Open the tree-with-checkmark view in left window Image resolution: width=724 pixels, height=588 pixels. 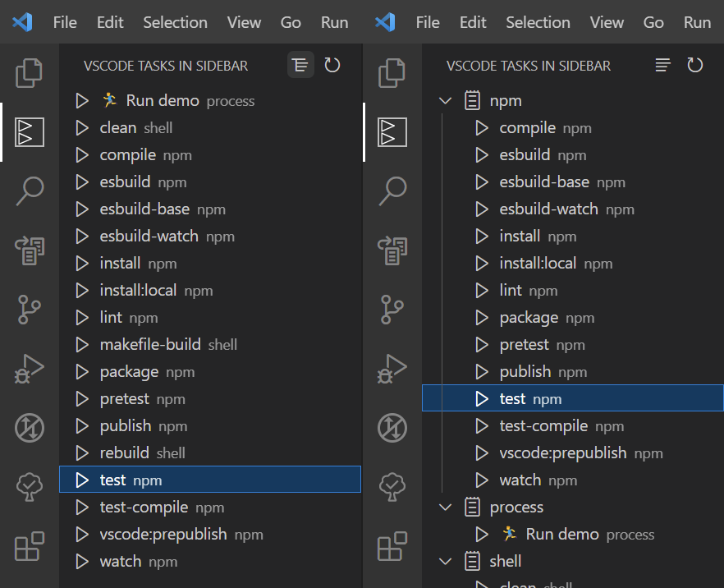coord(29,487)
